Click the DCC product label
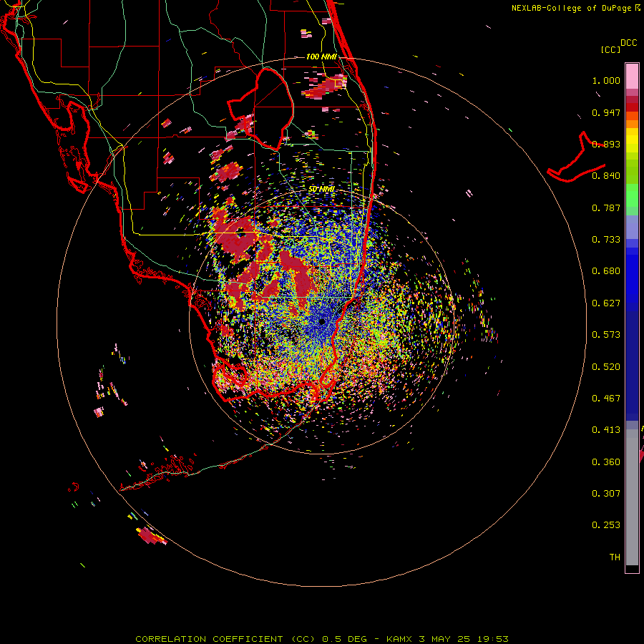The height and width of the screenshot is (644, 644). click(628, 43)
